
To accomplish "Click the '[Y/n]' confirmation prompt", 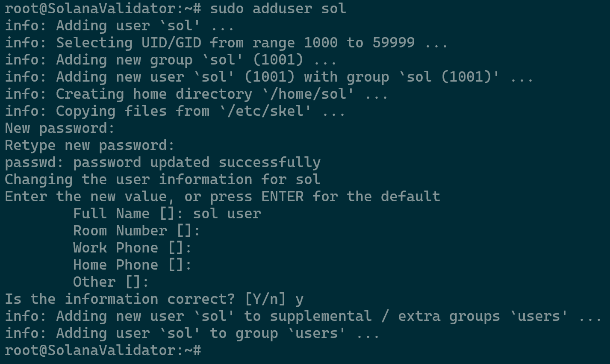I will 265,299.
